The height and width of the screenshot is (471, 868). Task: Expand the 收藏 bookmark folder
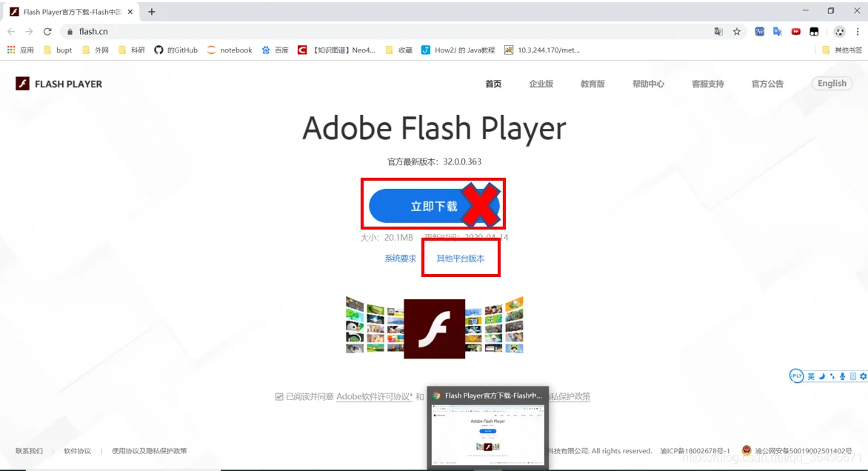coord(399,50)
